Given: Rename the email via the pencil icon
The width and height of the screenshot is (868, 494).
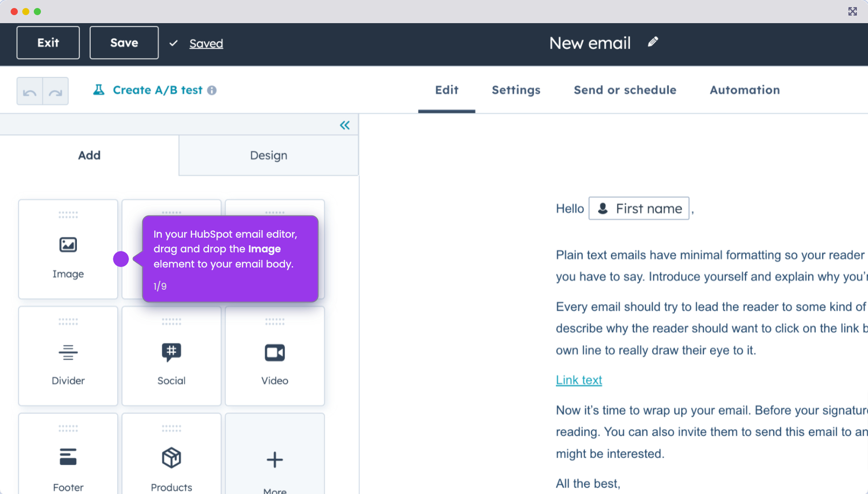Looking at the screenshot, I should tap(653, 42).
